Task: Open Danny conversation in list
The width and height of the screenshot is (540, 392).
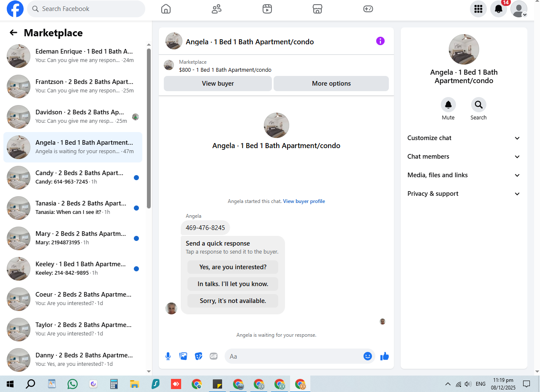Action: coord(73,360)
